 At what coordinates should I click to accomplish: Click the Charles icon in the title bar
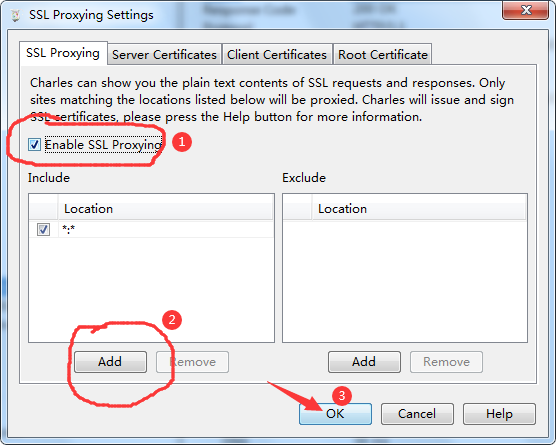15,15
